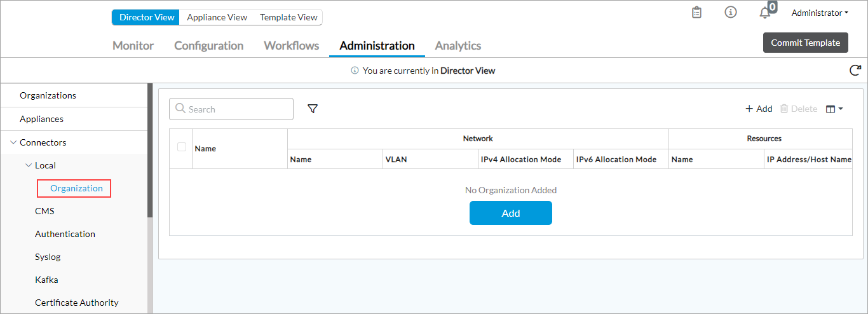The image size is (868, 314).
Task: Click the Delete trash icon
Action: (x=784, y=109)
